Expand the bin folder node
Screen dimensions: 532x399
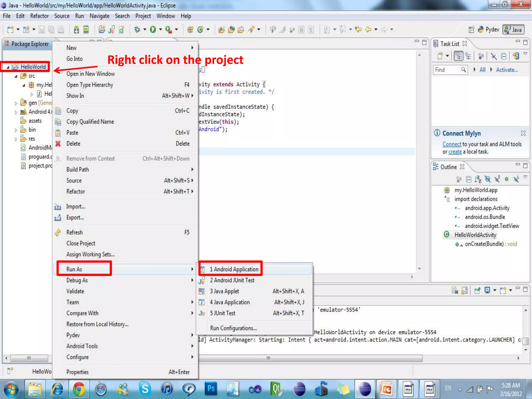[x=16, y=130]
